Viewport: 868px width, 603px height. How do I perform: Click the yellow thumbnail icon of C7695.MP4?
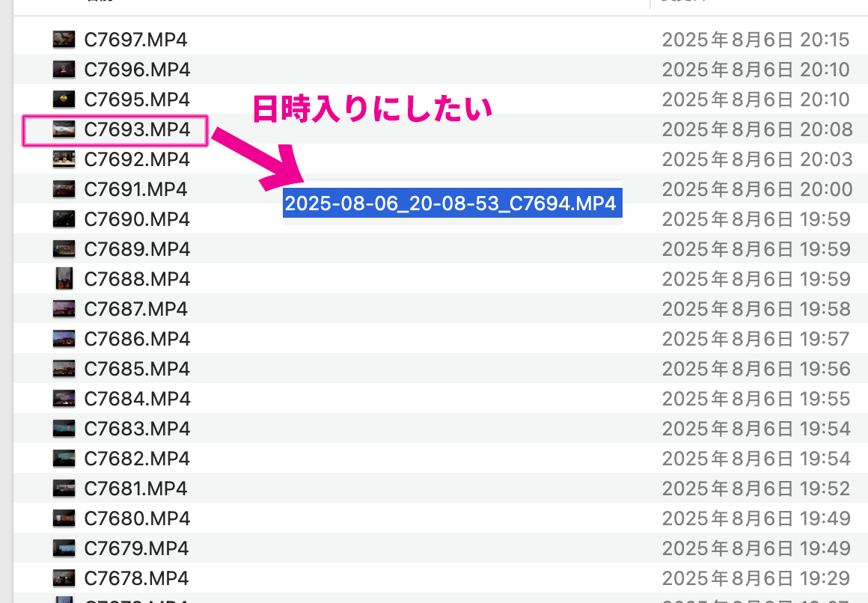click(x=64, y=100)
